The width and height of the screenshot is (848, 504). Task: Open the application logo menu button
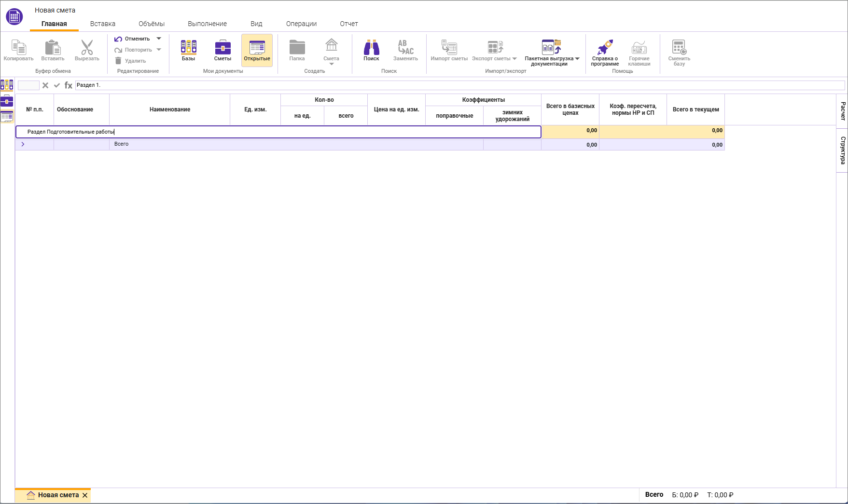pyautogui.click(x=14, y=17)
